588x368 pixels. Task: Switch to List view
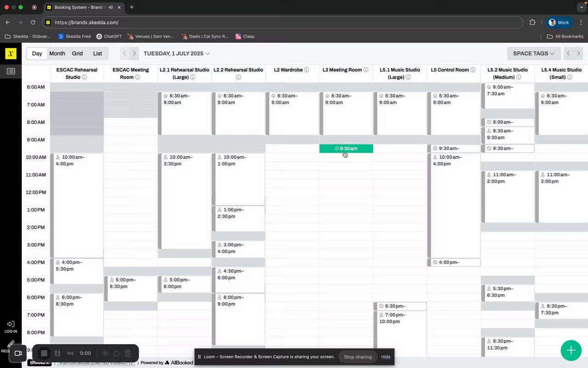(97, 53)
